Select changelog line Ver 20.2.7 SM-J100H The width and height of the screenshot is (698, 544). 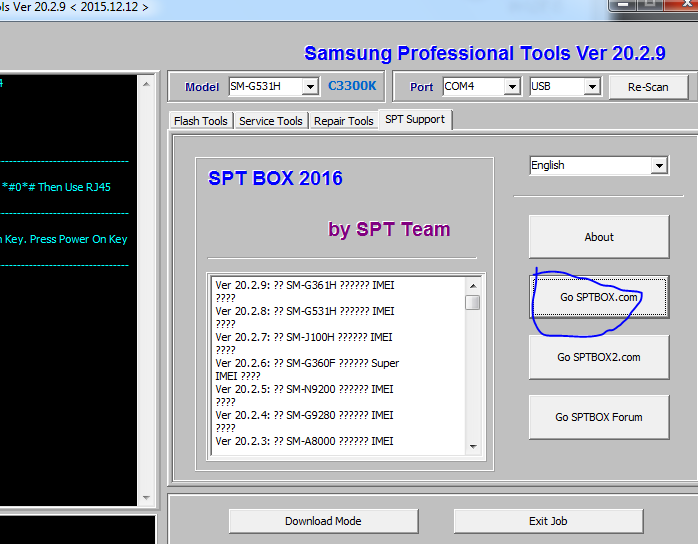[304, 337]
